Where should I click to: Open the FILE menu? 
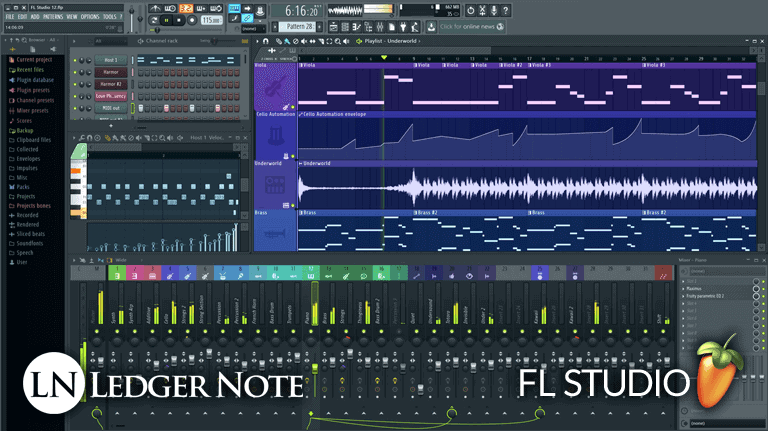click(x=9, y=17)
